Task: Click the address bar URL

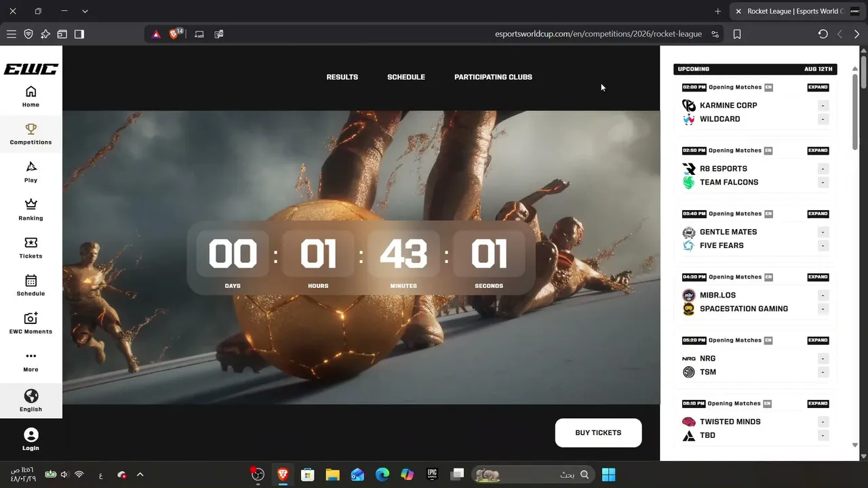Action: pos(598,34)
